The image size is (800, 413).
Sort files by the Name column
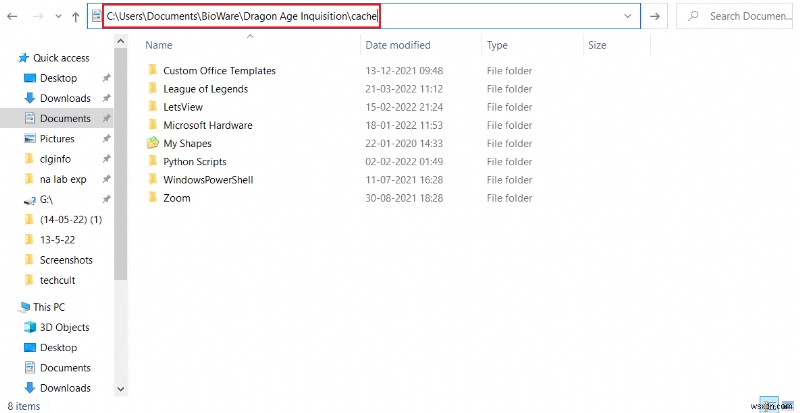(159, 46)
